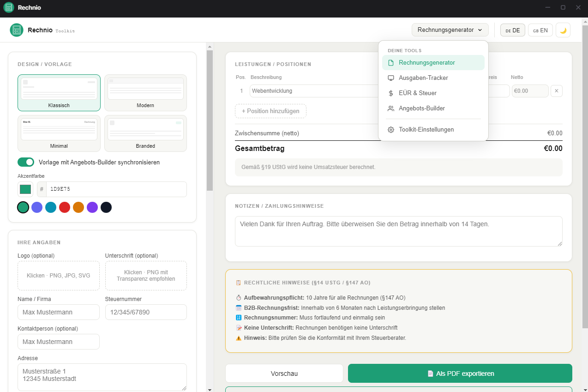Click Als PDF exportieren button

(x=460, y=374)
